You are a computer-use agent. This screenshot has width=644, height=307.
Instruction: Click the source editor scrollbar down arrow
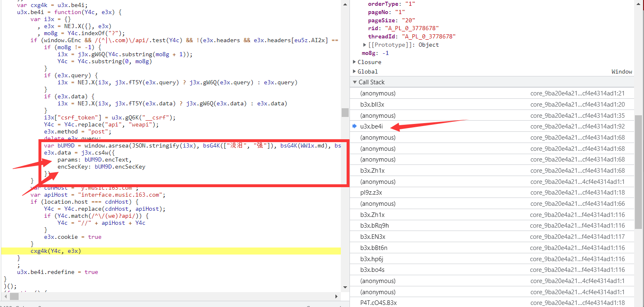[x=345, y=288]
